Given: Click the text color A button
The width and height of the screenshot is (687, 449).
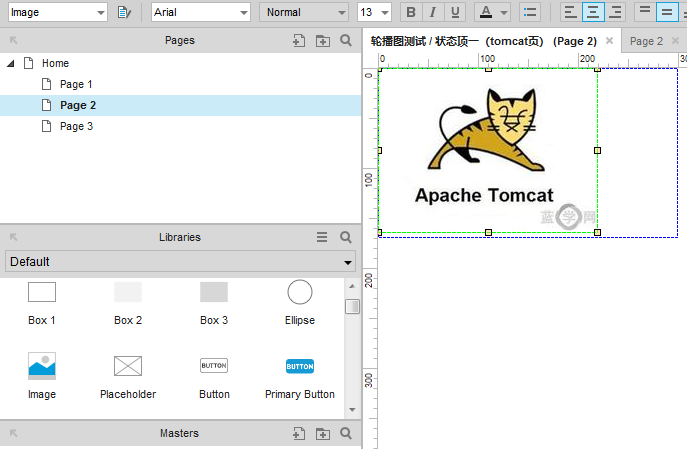Looking at the screenshot, I should coord(486,12).
